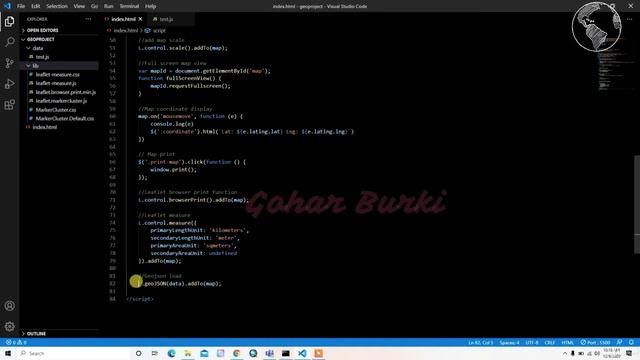The width and height of the screenshot is (640, 360).
Task: Click the errors and warnings status indicator
Action: click(x=16, y=342)
